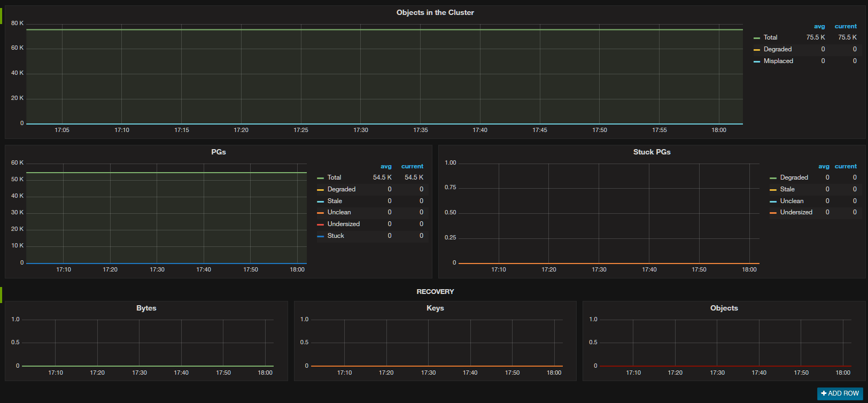The height and width of the screenshot is (403, 868).
Task: Click the 17:20 tick on the Stuck PGs graph
Action: point(549,269)
